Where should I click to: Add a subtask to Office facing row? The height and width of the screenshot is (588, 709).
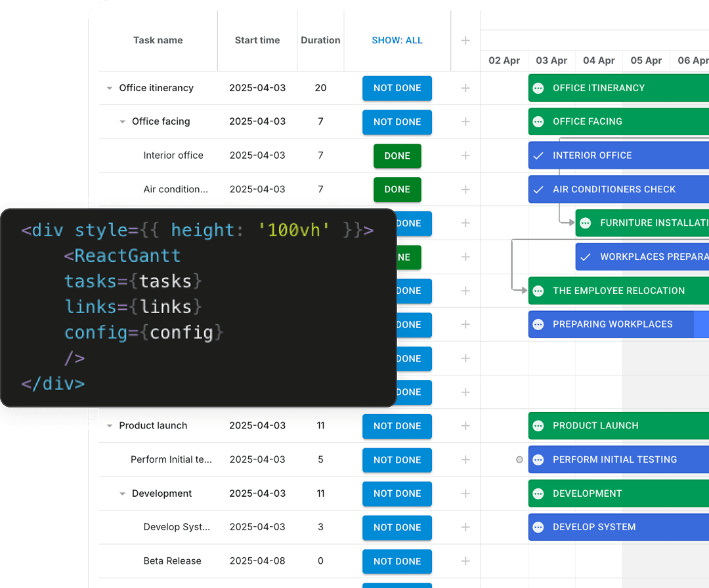pyautogui.click(x=465, y=121)
